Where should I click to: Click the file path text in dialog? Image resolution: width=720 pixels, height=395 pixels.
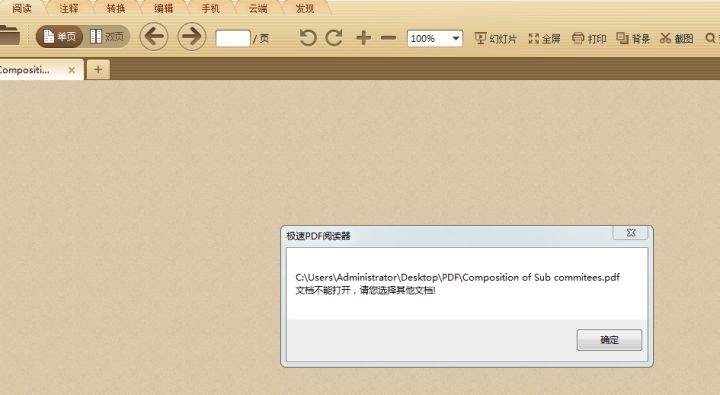coord(457,277)
